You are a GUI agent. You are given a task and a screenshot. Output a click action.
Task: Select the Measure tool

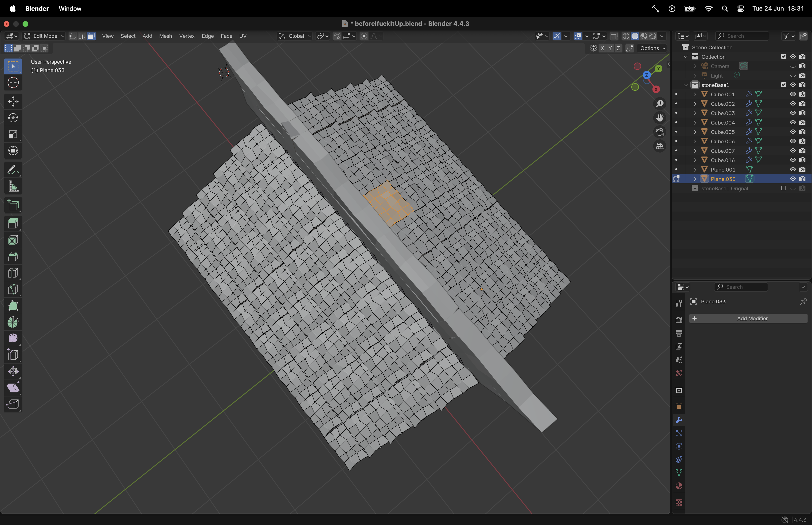coord(13,186)
